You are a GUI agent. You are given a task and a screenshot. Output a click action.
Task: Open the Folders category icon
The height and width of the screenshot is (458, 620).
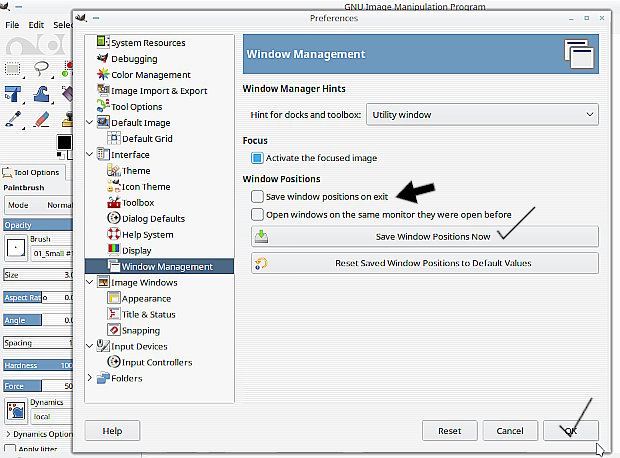103,378
